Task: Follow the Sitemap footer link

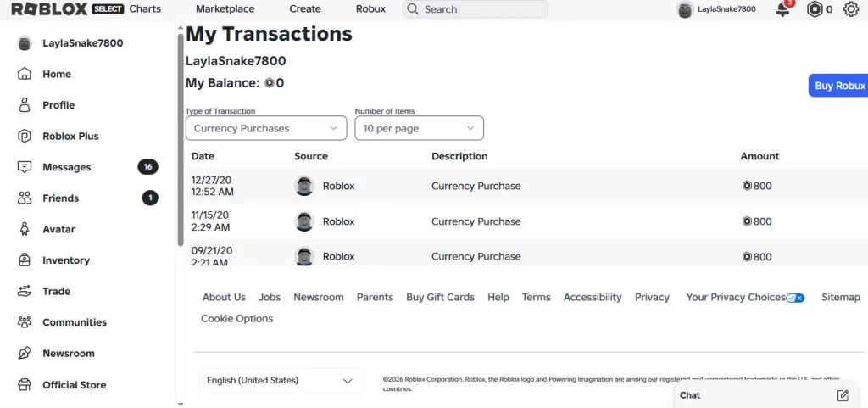Action: (841, 297)
